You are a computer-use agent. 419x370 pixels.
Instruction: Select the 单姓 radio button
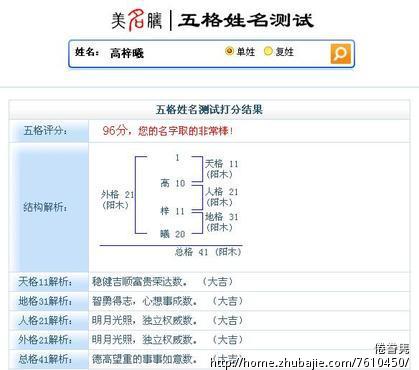tap(229, 51)
